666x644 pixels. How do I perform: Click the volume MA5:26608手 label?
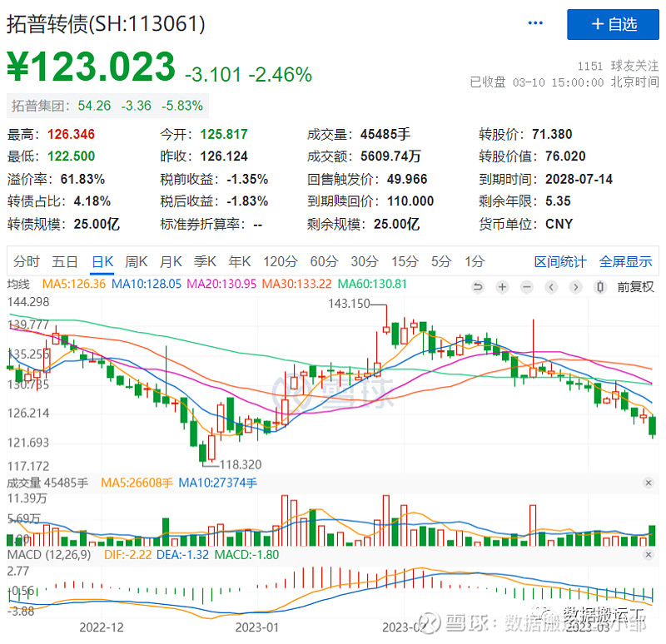(137, 483)
